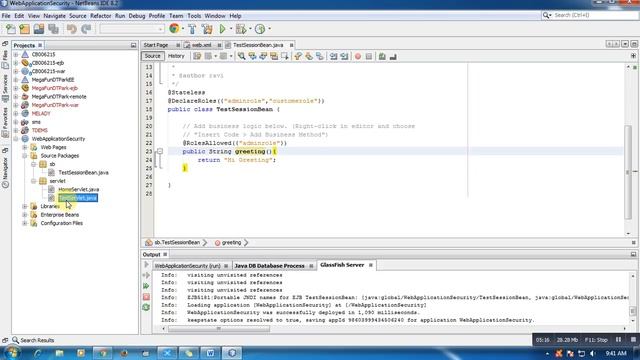The image size is (640, 360).
Task: Open the Navigate menu
Action: tap(54, 16)
